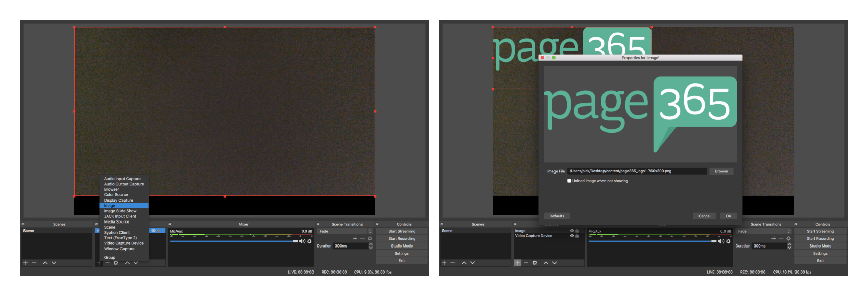This screenshot has width=868, height=296.
Task: Hide Video Capture Device source, right window
Action: 572,236
